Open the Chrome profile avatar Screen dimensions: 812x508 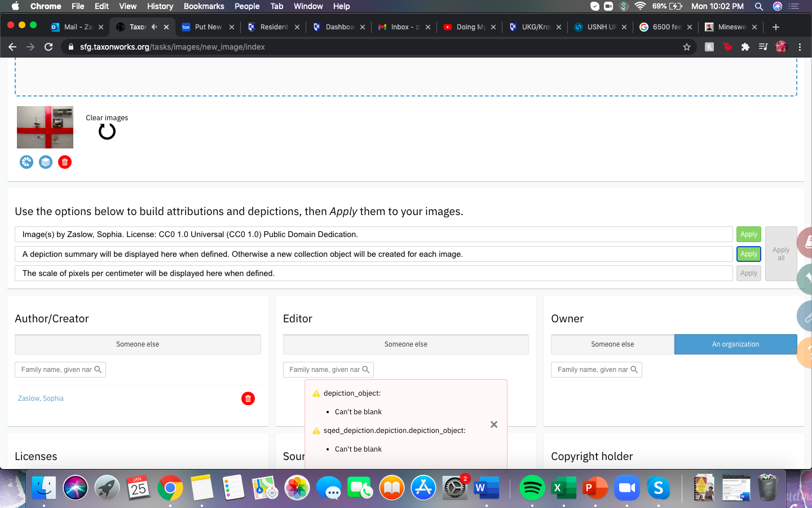pos(781,47)
